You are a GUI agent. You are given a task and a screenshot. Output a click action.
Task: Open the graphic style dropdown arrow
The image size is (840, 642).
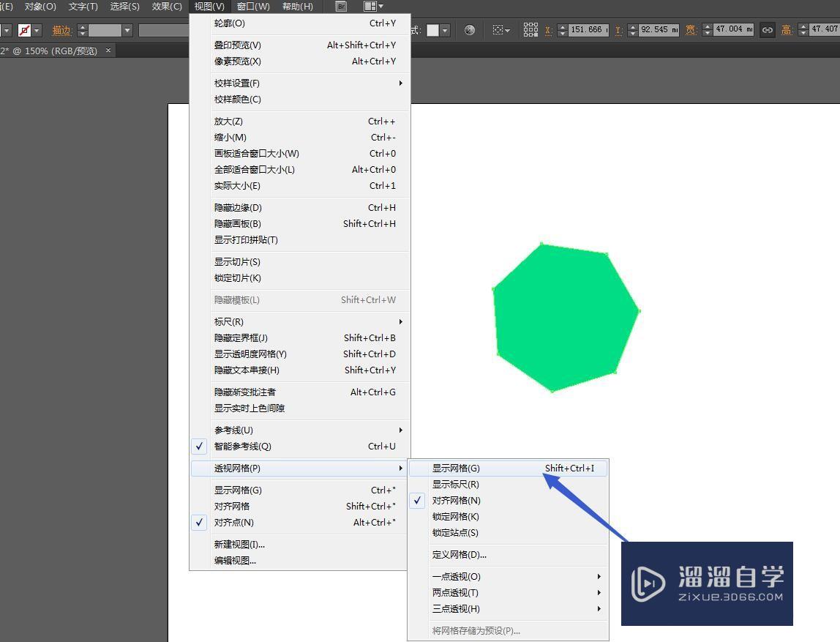[x=445, y=30]
